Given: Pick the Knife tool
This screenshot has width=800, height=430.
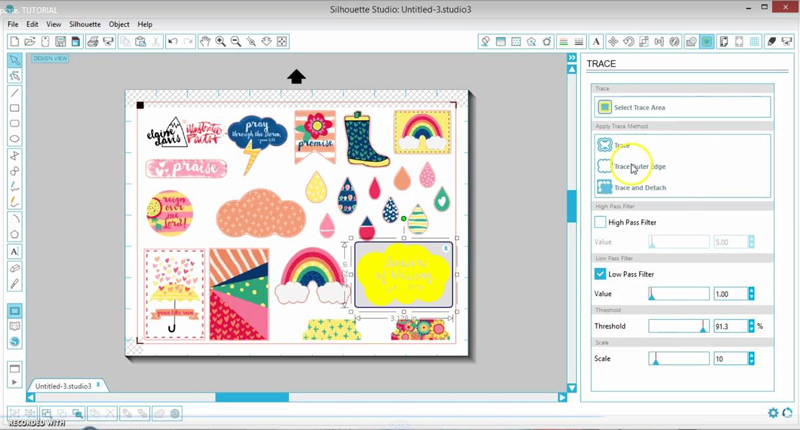Looking at the screenshot, I should (14, 284).
